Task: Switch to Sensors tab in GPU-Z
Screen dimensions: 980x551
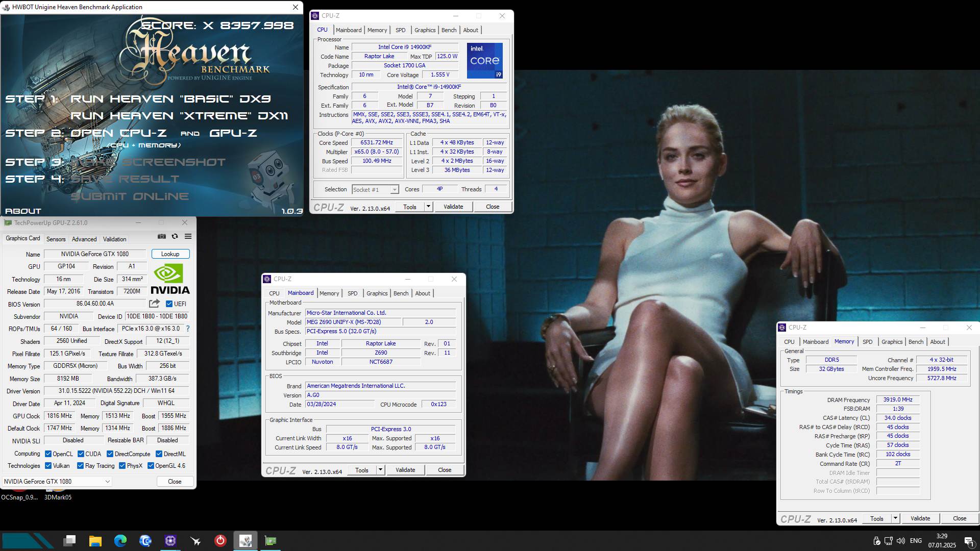Action: click(x=56, y=239)
